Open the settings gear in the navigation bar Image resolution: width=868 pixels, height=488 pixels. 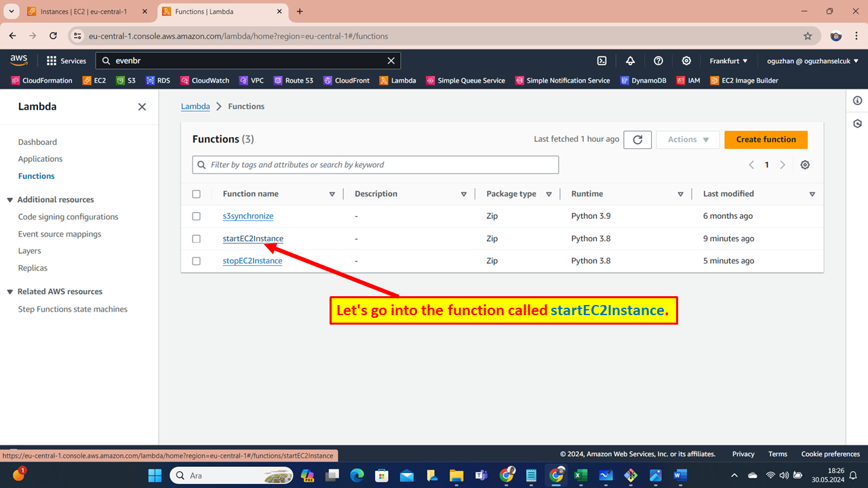(x=686, y=60)
